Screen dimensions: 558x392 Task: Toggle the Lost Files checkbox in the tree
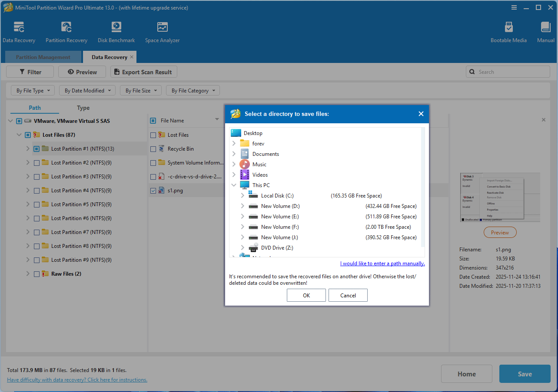[x=27, y=135]
